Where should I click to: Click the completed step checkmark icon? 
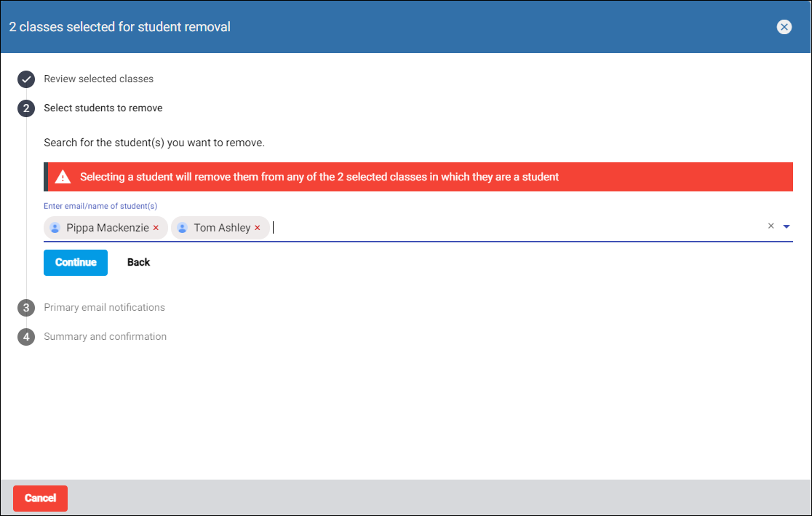[x=26, y=79]
